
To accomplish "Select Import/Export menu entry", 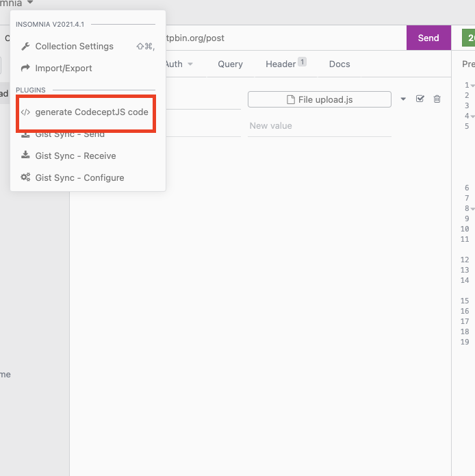I will click(88, 68).
